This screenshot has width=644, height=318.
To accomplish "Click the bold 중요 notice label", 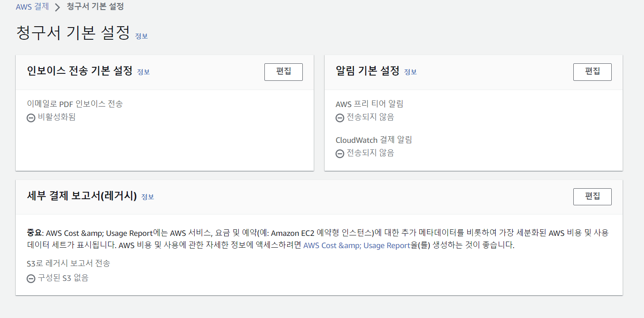I will click(34, 232).
